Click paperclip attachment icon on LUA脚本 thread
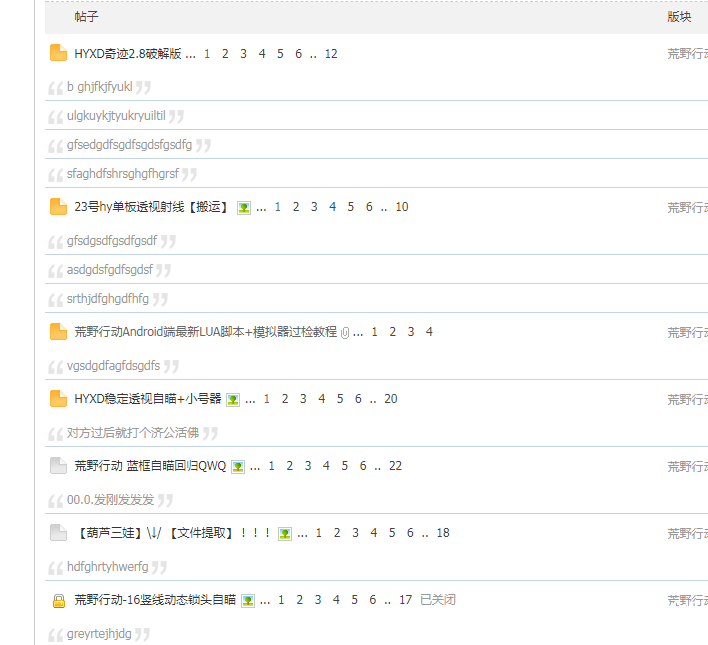Screen dimensions: 708x645 [x=345, y=333]
